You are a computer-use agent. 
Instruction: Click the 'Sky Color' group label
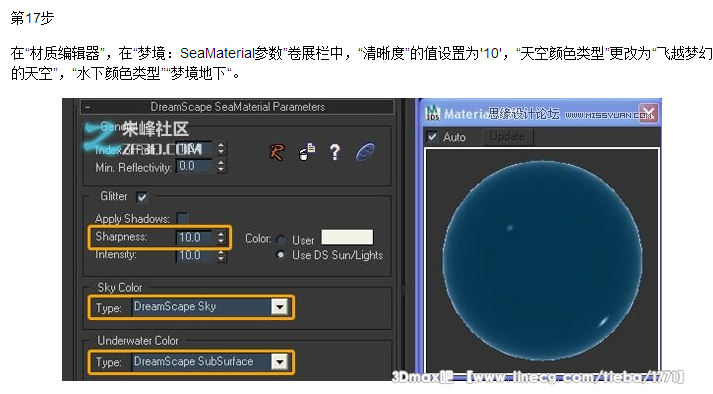coord(120,288)
